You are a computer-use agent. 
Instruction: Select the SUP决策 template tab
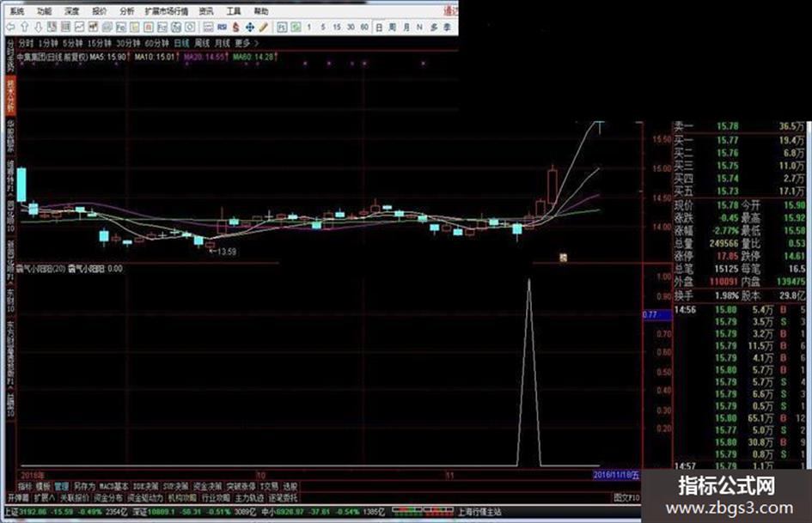[x=176, y=486]
